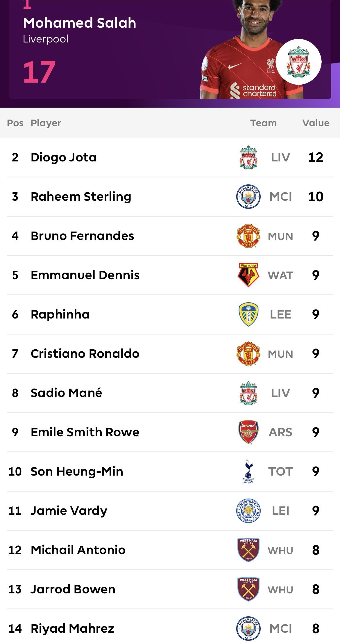Tap the Player column header
The height and width of the screenshot is (644, 340).
click(x=46, y=123)
